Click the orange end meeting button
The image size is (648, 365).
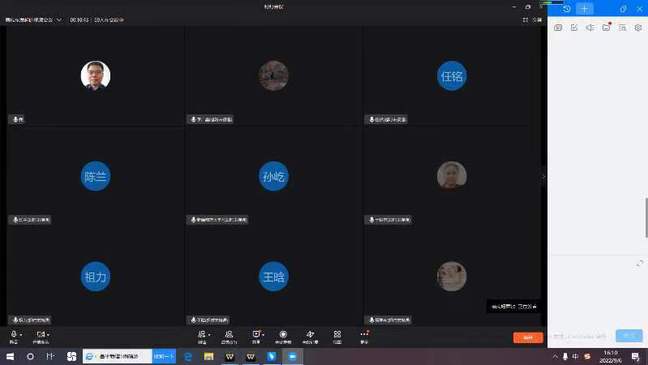pos(528,337)
